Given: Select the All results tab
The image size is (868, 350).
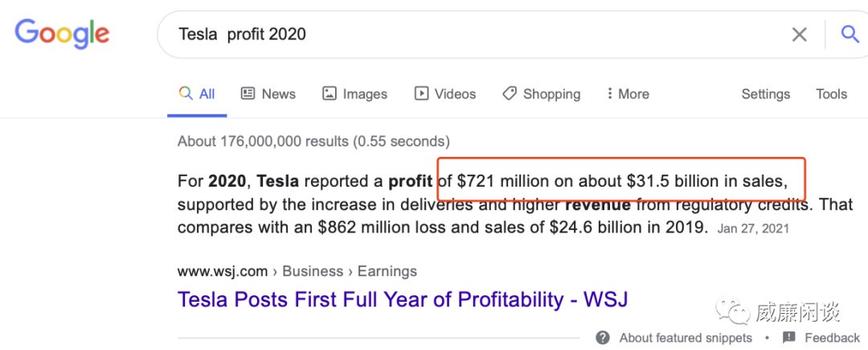Looking at the screenshot, I should coord(197,94).
